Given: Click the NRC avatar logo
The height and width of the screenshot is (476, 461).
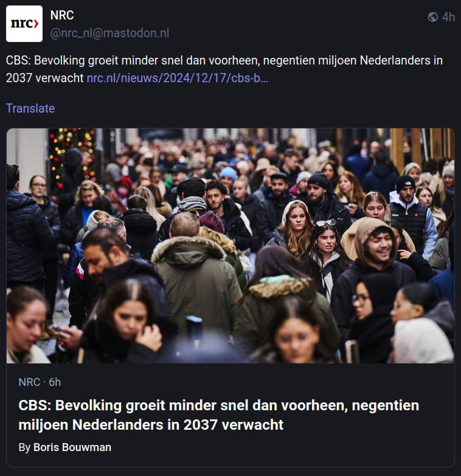Looking at the screenshot, I should pyautogui.click(x=24, y=24).
